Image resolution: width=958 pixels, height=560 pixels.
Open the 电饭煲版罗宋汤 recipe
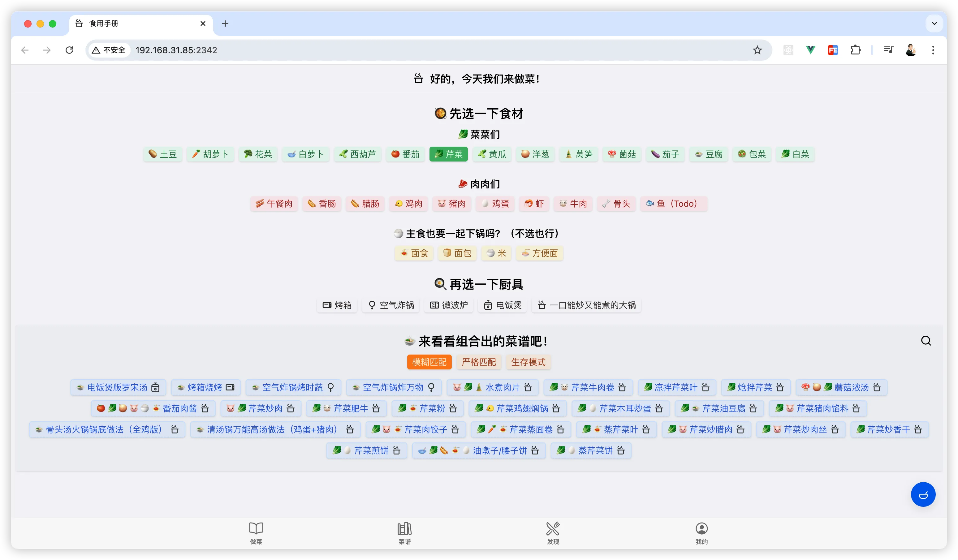point(118,387)
